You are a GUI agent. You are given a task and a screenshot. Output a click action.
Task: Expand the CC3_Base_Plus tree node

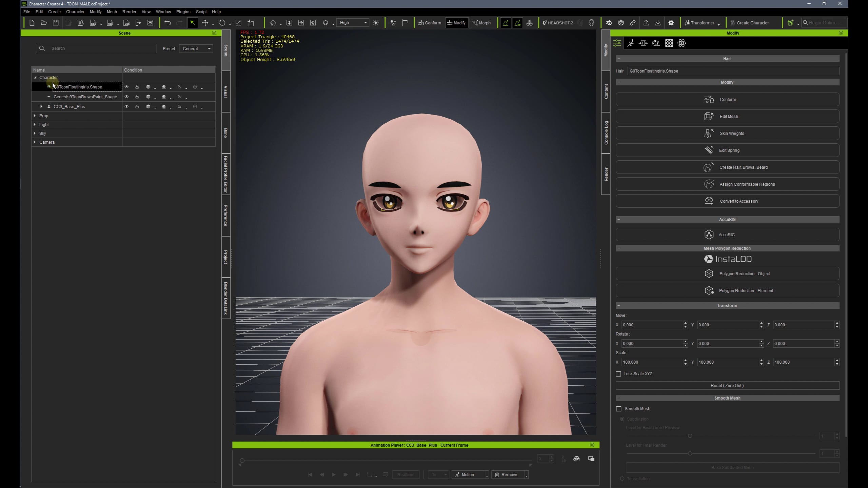point(41,106)
